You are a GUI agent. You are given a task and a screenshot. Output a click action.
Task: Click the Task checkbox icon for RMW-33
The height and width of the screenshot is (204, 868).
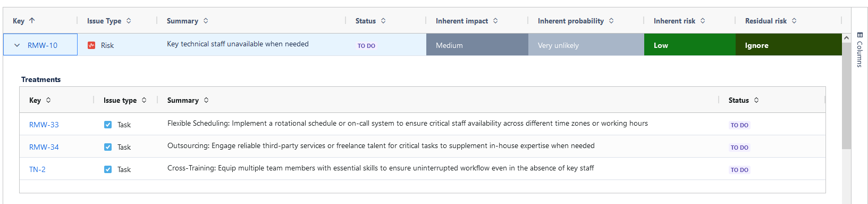[108, 125]
